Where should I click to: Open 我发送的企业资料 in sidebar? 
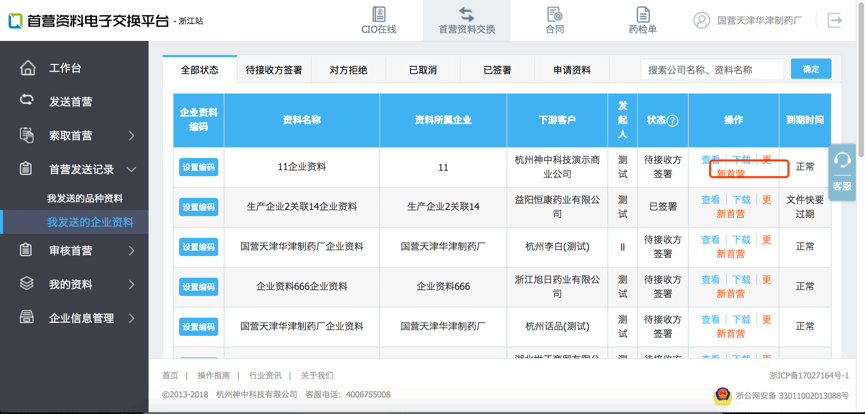pos(90,222)
